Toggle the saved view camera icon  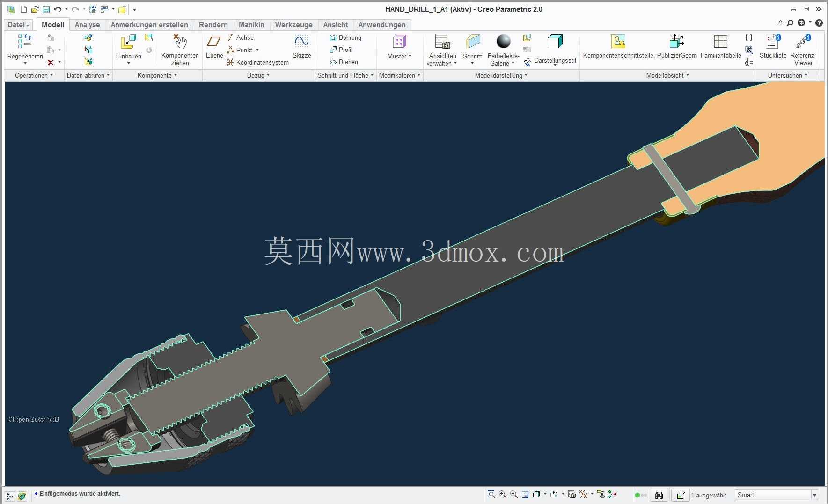click(572, 494)
